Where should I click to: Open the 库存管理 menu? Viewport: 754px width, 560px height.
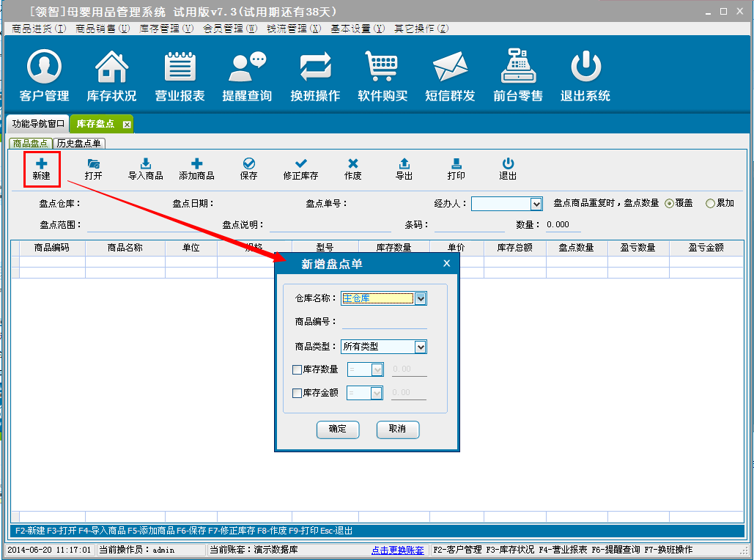pos(166,29)
